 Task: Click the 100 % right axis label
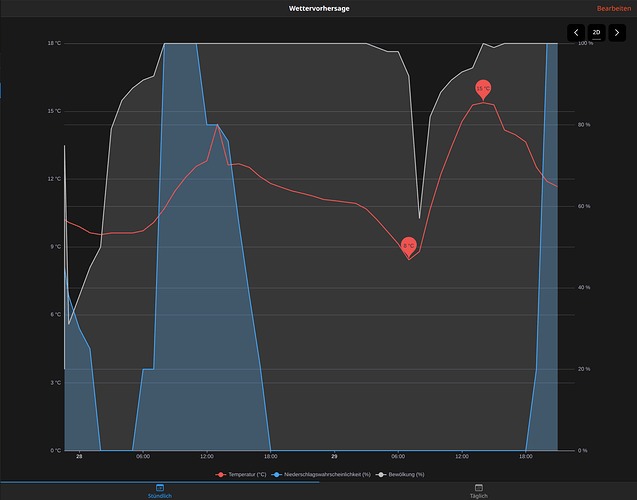pyautogui.click(x=585, y=43)
